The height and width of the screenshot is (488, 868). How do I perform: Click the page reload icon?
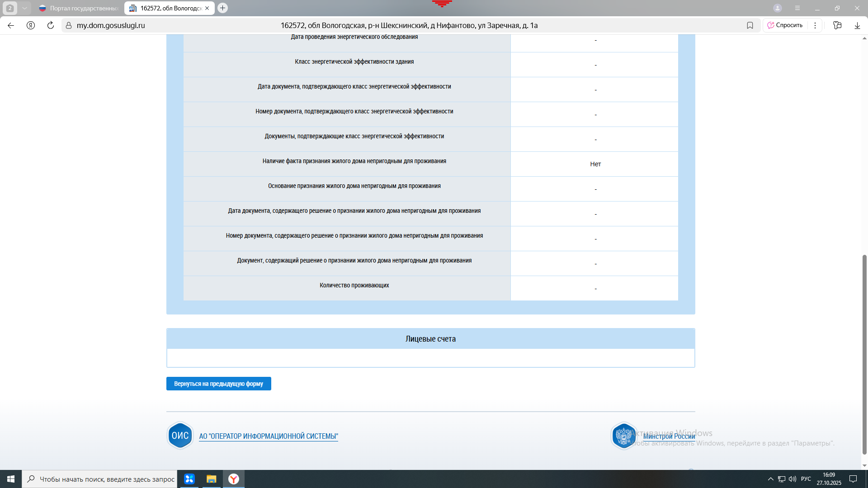51,25
